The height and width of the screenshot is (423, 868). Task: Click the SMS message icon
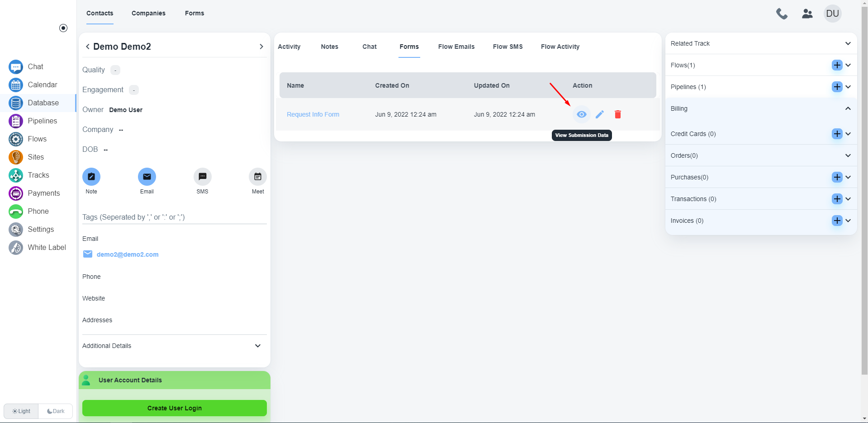[x=202, y=177]
